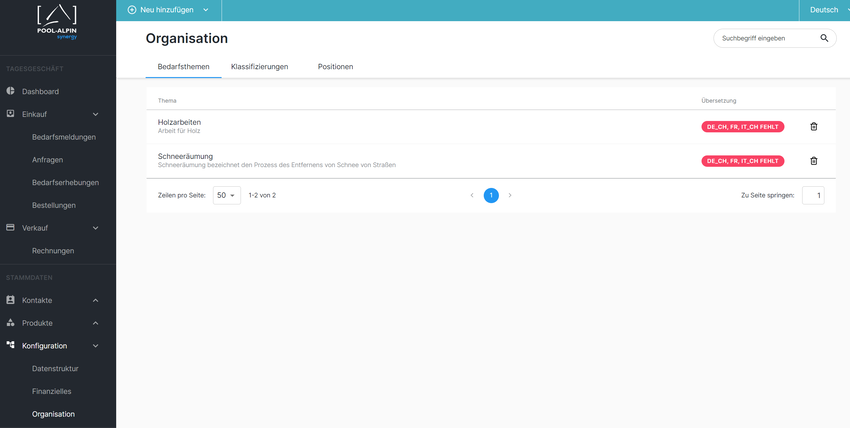The width and height of the screenshot is (850, 428).
Task: Click the Produkte icon in sidebar
Action: coord(11,323)
